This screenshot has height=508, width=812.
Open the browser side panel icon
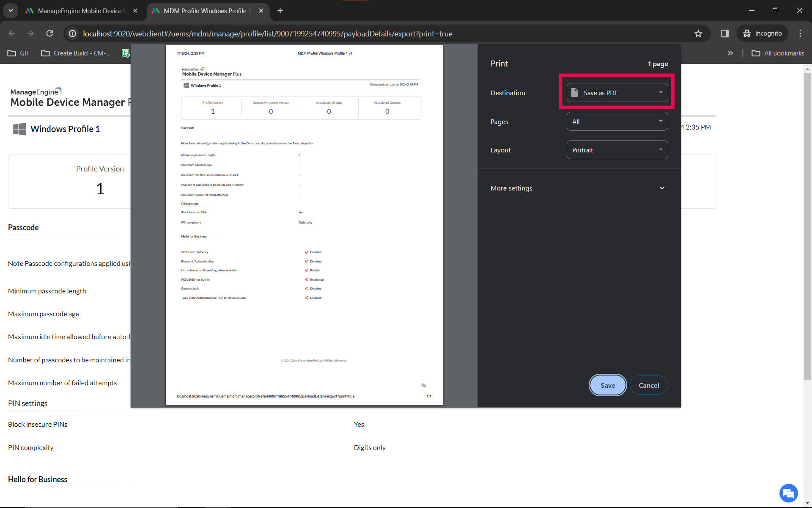tap(724, 33)
